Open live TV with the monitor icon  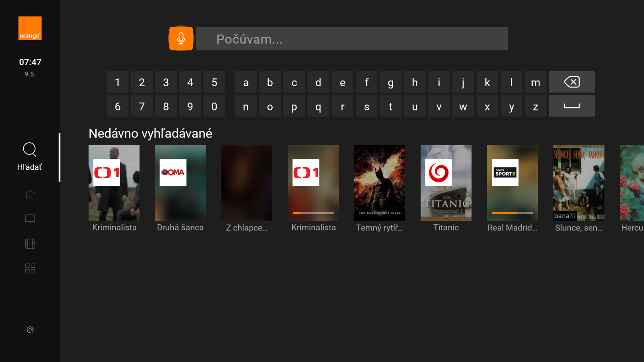(29, 219)
